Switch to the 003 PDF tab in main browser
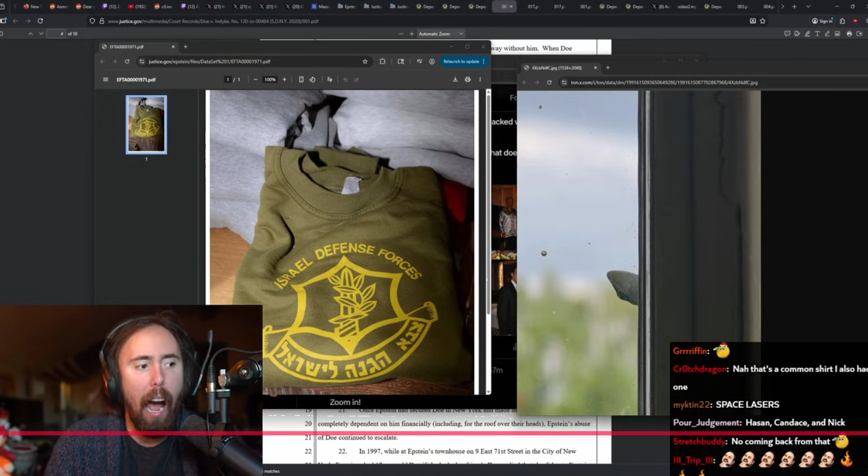The height and width of the screenshot is (476, 868). coord(743,6)
